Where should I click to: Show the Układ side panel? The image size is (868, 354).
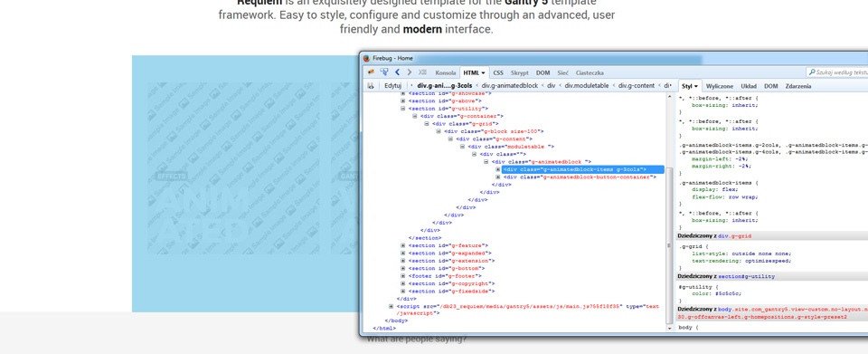[749, 86]
